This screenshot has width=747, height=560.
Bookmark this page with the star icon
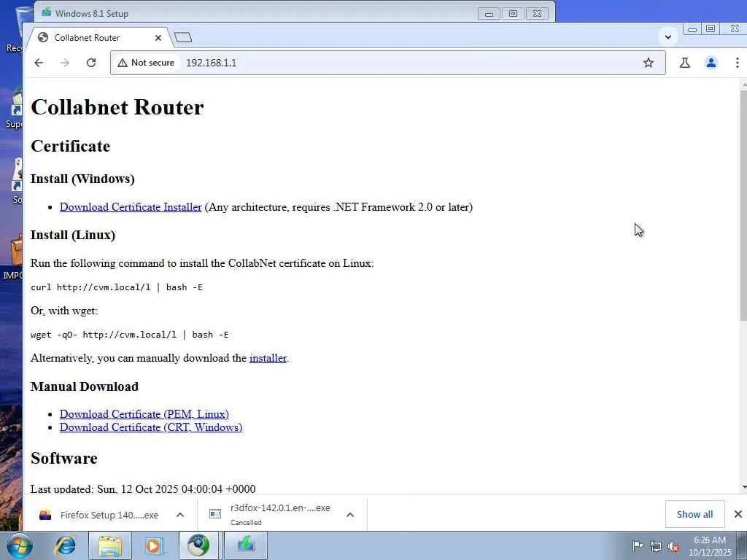pos(649,63)
